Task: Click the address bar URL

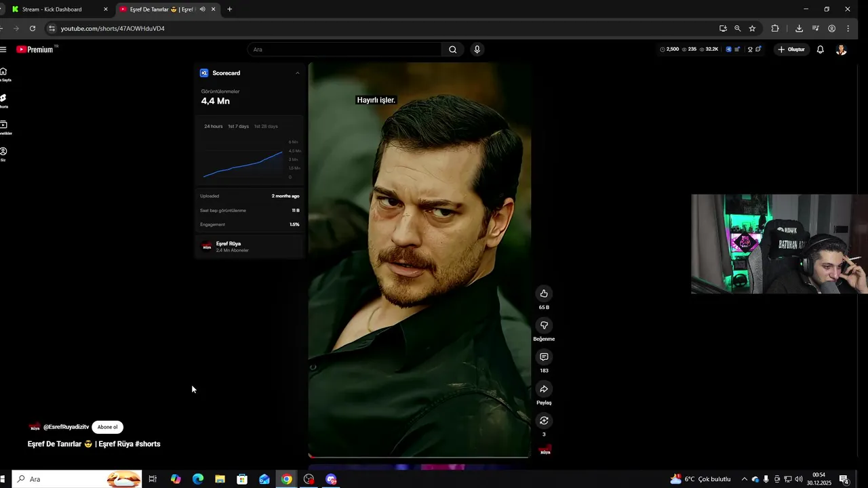Action: pyautogui.click(x=113, y=28)
